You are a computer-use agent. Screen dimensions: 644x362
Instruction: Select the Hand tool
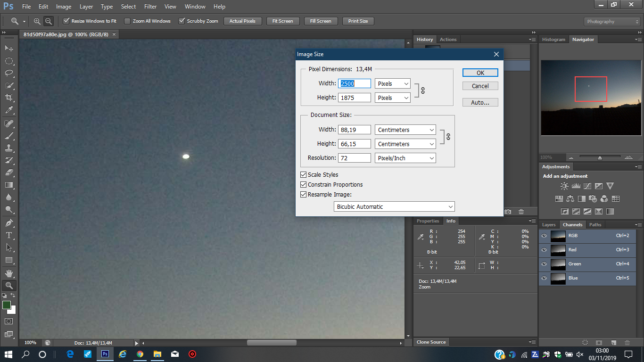[8, 273]
